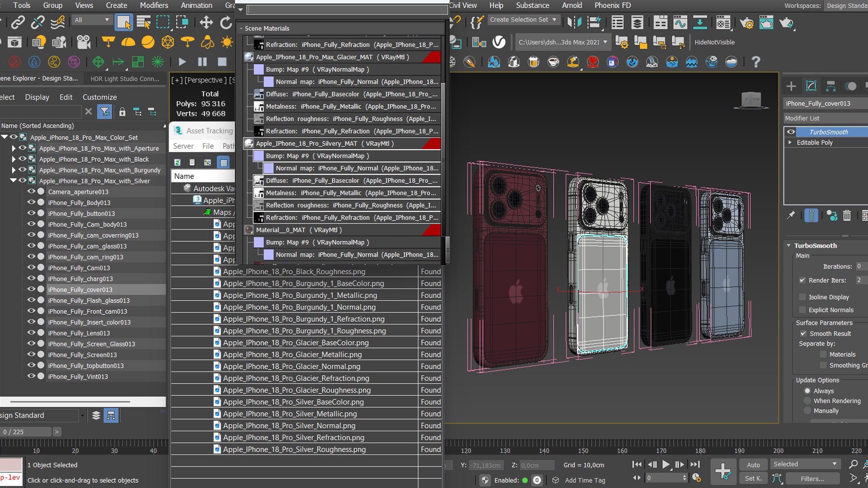Toggle the Render Iters checkbox
This screenshot has width=868, height=488.
(x=802, y=280)
